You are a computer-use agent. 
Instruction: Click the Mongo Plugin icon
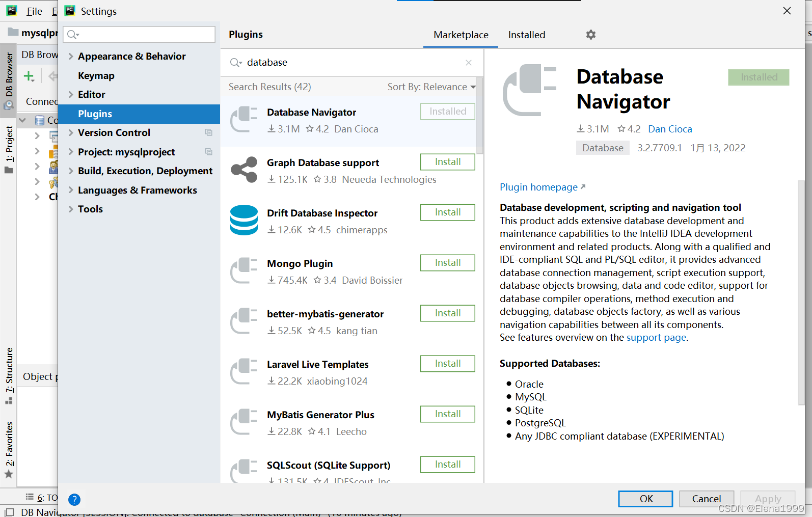[244, 270]
